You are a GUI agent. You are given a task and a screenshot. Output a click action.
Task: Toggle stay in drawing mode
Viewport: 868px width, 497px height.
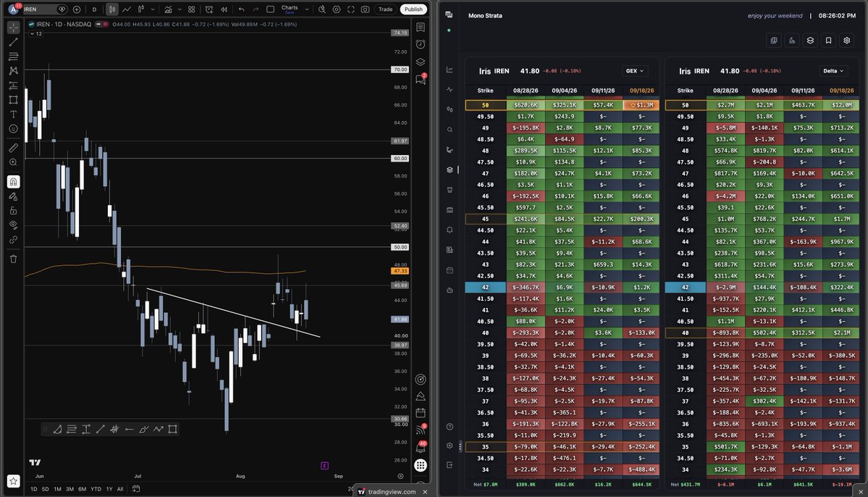[x=13, y=196]
